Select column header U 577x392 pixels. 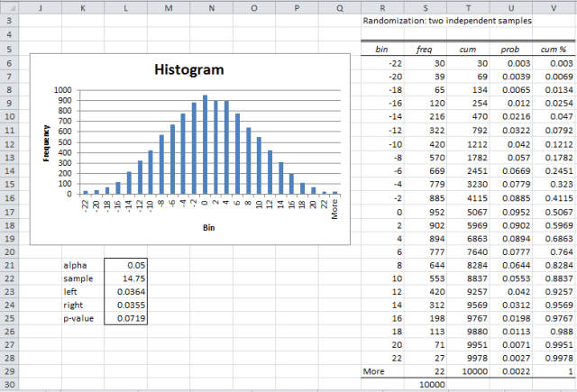pos(511,8)
